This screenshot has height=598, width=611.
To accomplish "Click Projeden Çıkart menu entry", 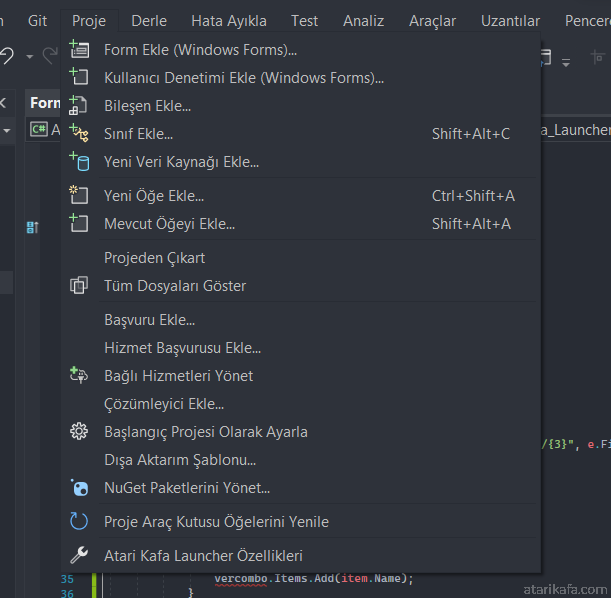I will point(300,258).
